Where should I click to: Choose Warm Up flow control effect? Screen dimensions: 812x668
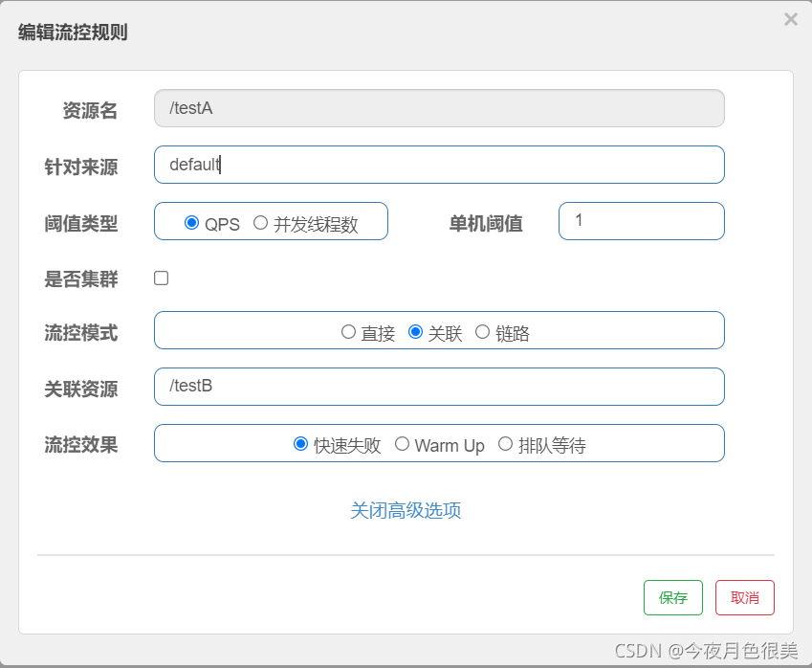click(x=402, y=443)
